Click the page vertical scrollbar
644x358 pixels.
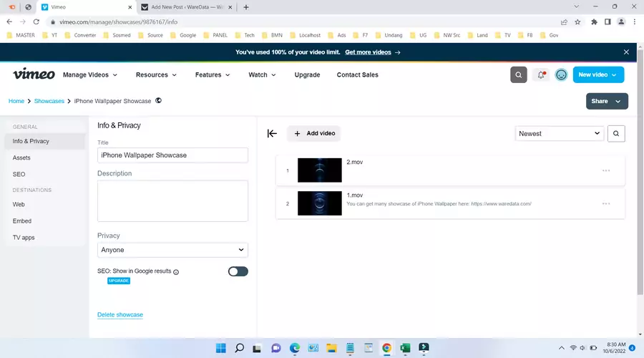click(x=640, y=172)
